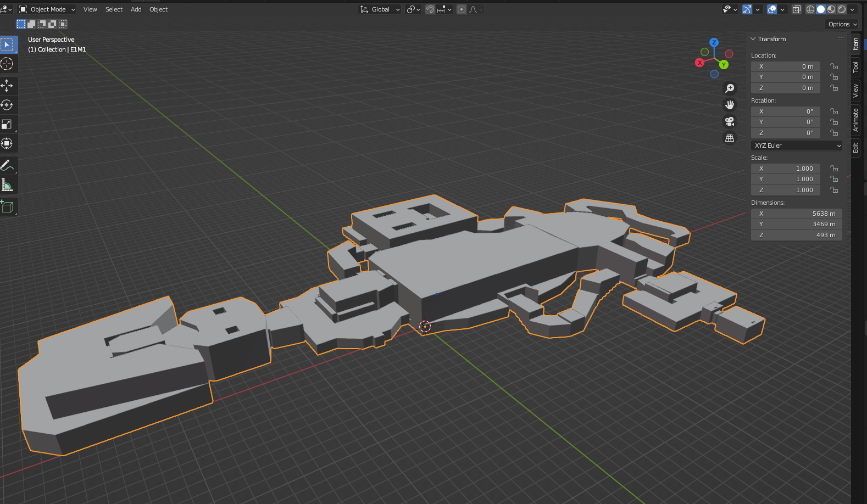Click the Dimensions Y 3469 m field
The width and height of the screenshot is (867, 504).
click(x=797, y=224)
